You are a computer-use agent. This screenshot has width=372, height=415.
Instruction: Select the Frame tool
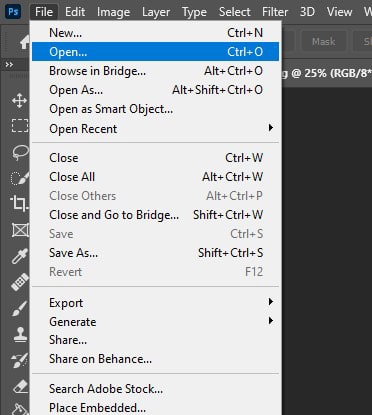[20, 230]
